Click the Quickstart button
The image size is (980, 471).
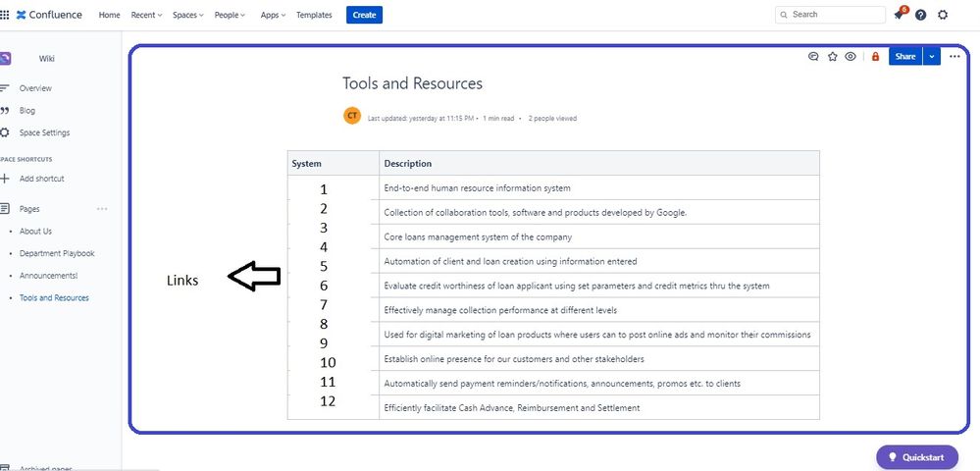tap(917, 457)
